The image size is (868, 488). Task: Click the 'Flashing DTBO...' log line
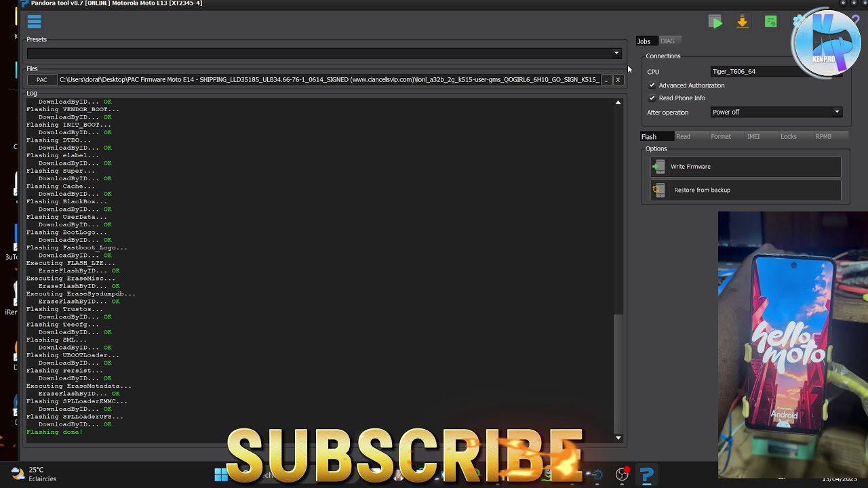tap(58, 140)
